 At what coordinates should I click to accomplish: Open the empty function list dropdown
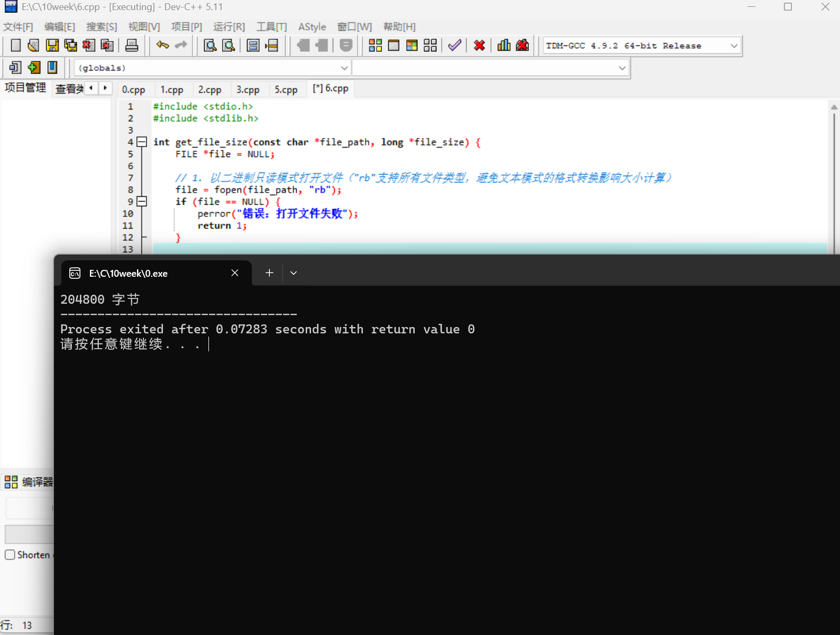coord(622,68)
